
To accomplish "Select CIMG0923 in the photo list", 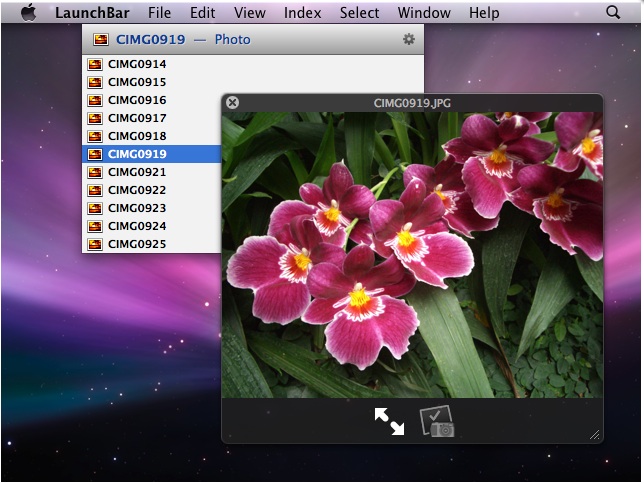I will coord(137,208).
